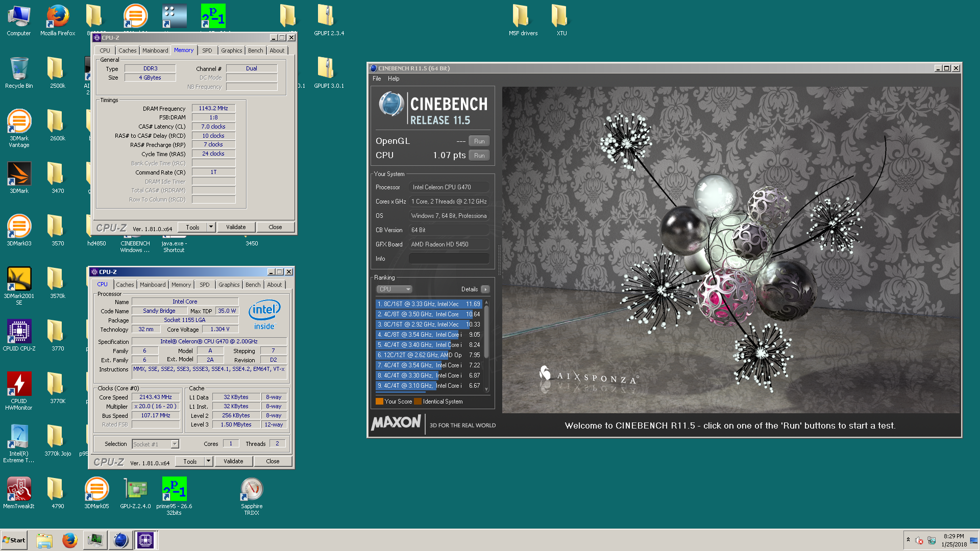Viewport: 980px width, 551px height.
Task: Select the 3DMark05 desktop shortcut
Action: 96,493
